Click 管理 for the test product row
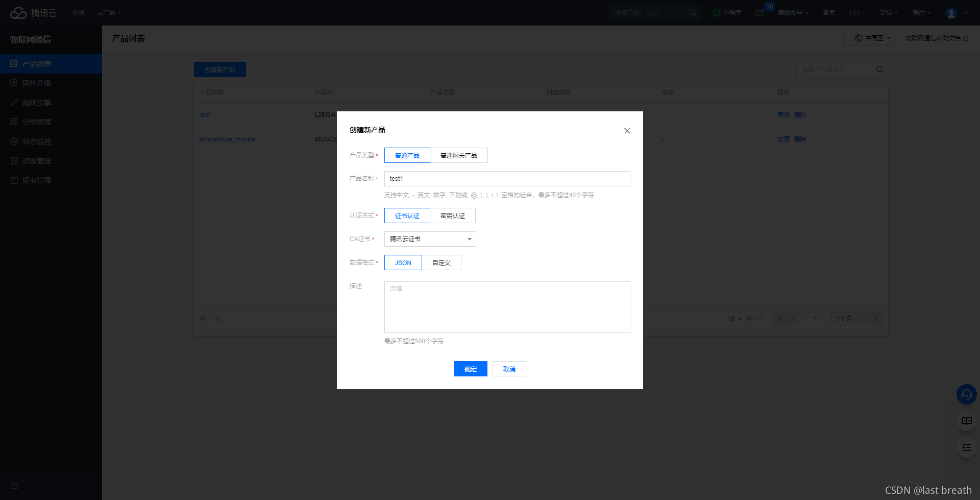Viewport: 980px width, 500px height. [783, 115]
